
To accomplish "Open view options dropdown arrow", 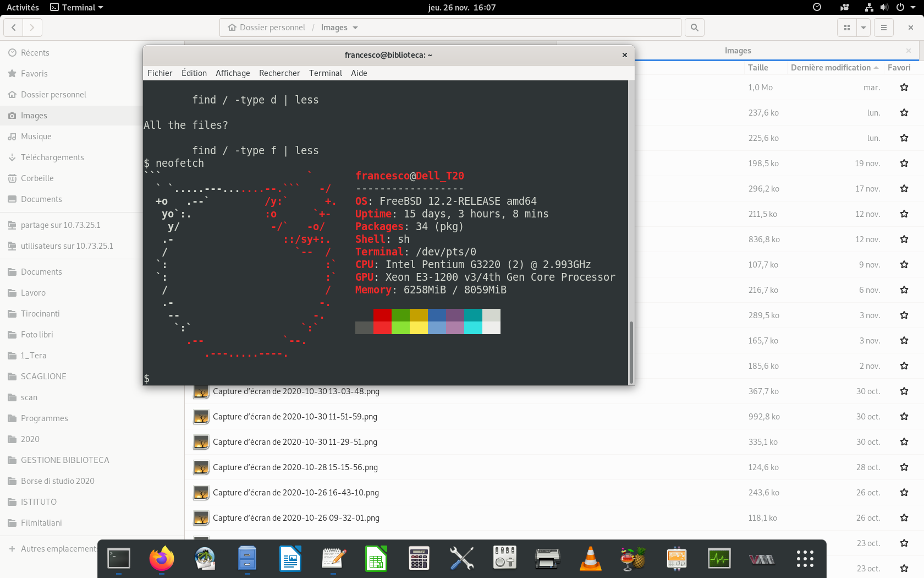I will tap(864, 28).
